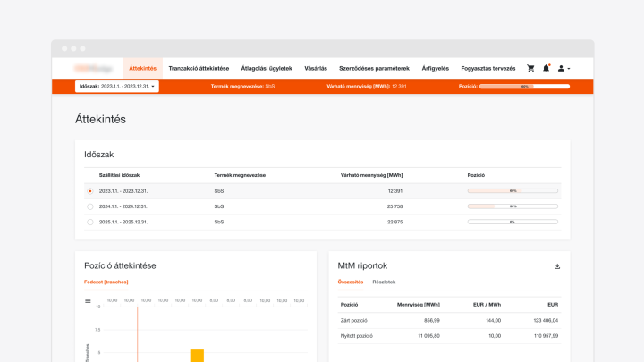Download MtM riportok report
Image resolution: width=644 pixels, height=362 pixels.
tap(557, 266)
